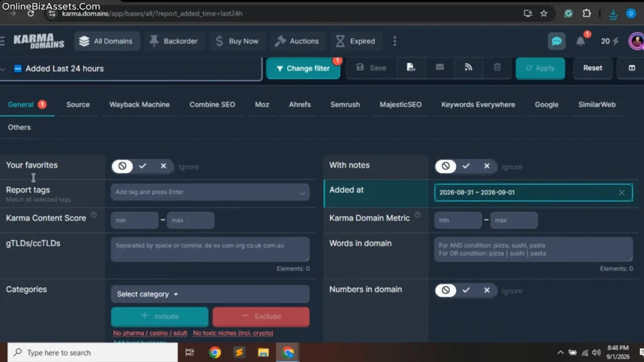
Task: Switch to the Wayback Machine tab
Action: [139, 105]
